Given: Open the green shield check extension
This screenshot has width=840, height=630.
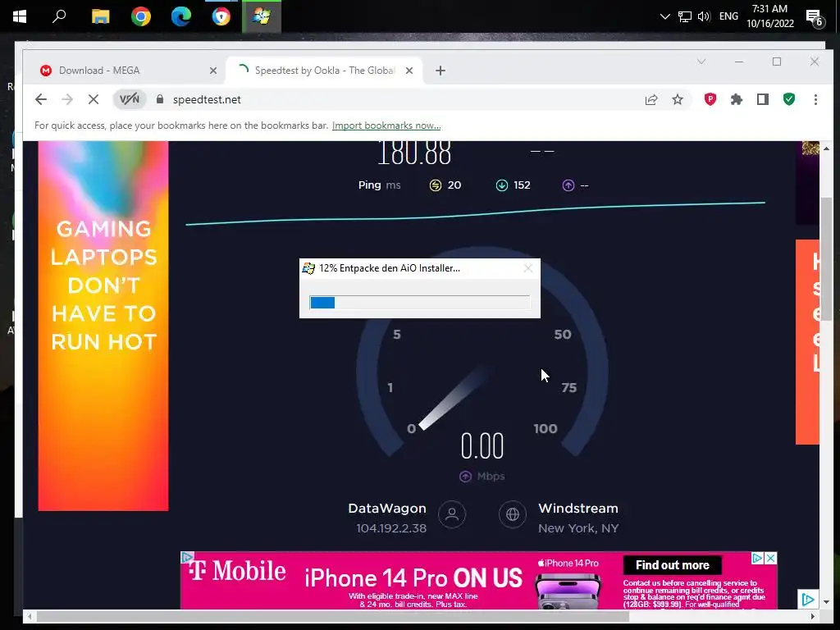Looking at the screenshot, I should [x=789, y=99].
